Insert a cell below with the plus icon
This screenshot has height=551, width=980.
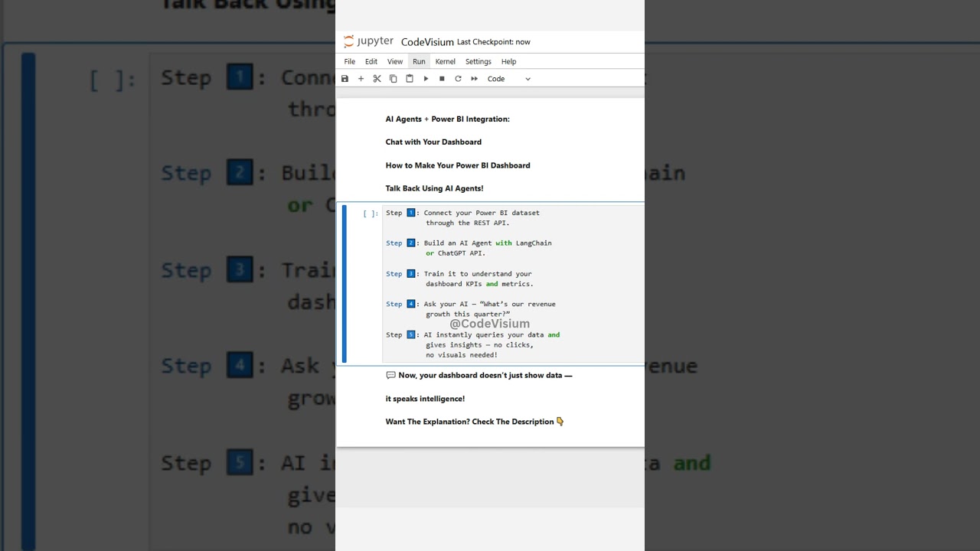coord(361,79)
